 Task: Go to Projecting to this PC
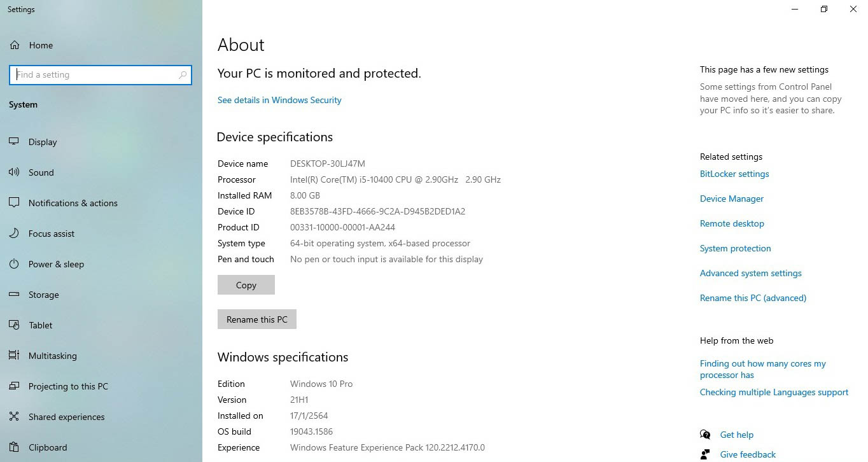[68, 386]
